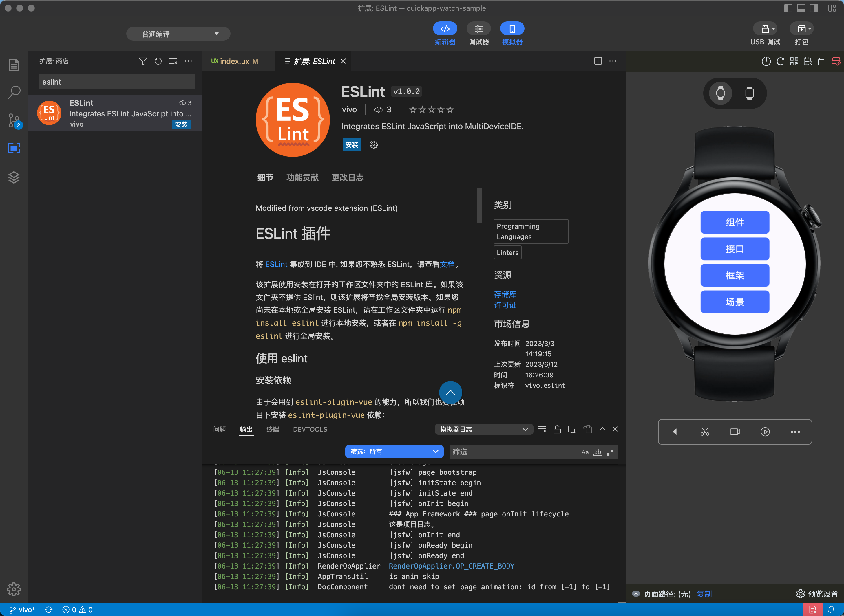
Task: Switch to the 更改日志 tab
Action: click(347, 177)
